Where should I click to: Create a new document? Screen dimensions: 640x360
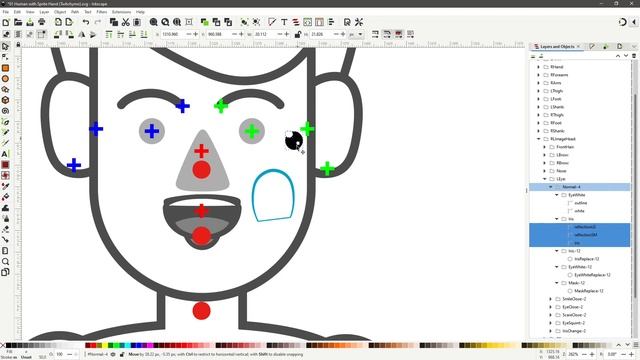pos(6,22)
